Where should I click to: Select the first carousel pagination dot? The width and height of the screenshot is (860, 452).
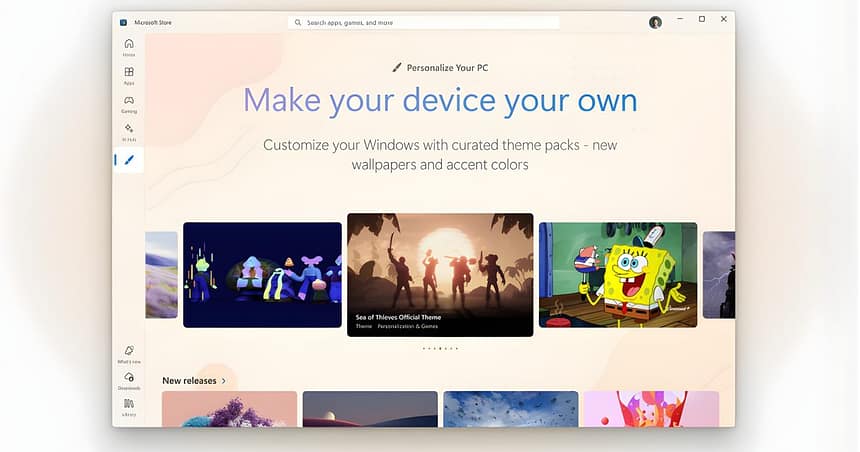[423, 348]
